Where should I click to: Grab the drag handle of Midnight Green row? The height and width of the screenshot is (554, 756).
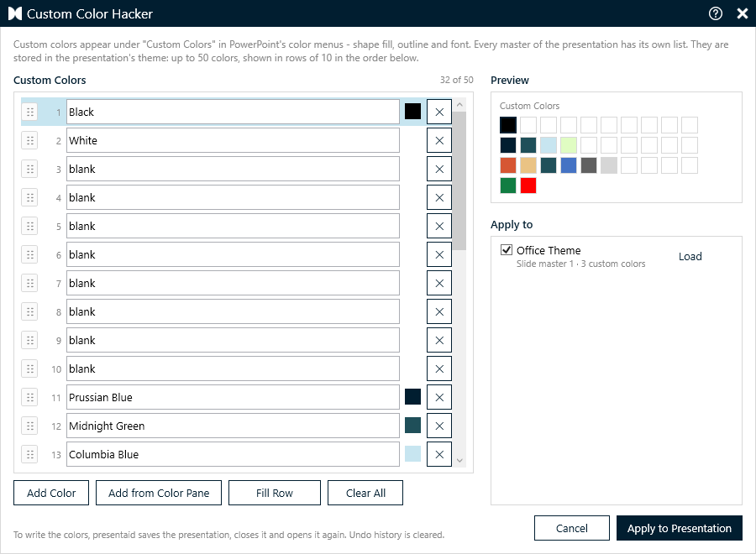pyautogui.click(x=30, y=426)
